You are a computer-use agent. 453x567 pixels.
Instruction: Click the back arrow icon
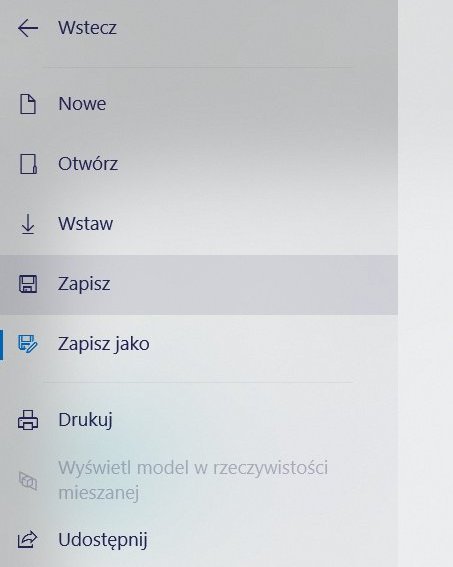(x=28, y=28)
